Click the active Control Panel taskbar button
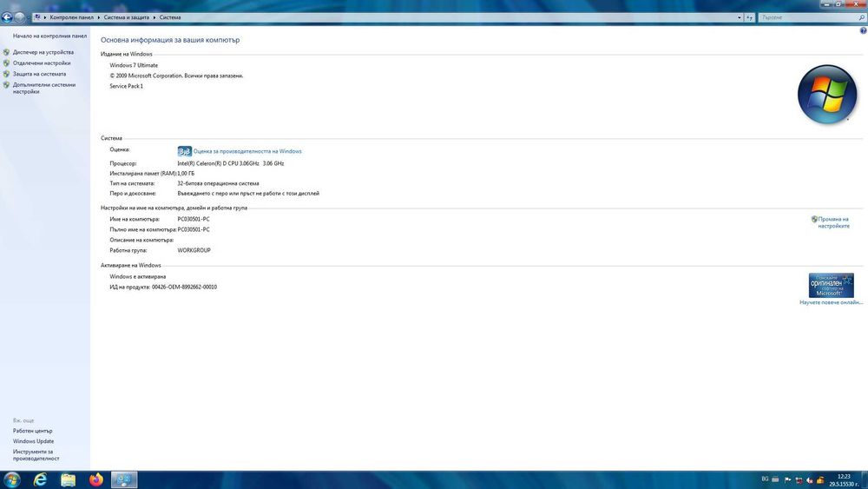 click(x=124, y=479)
